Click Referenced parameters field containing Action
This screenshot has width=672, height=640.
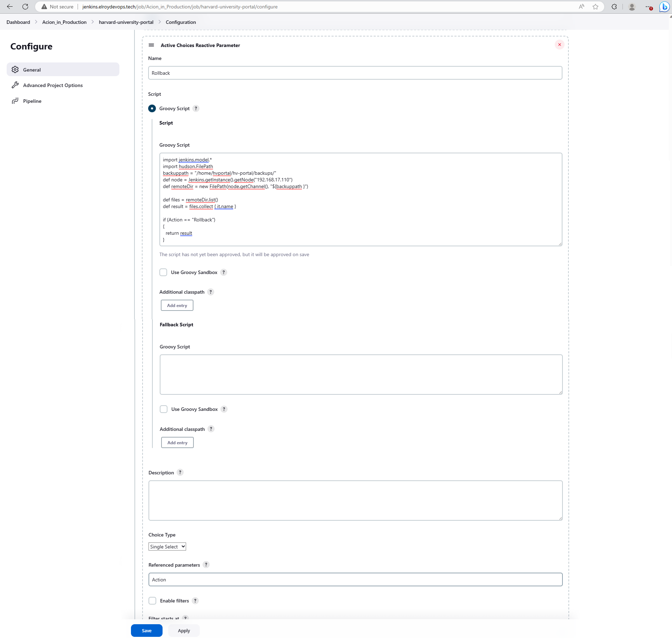356,580
